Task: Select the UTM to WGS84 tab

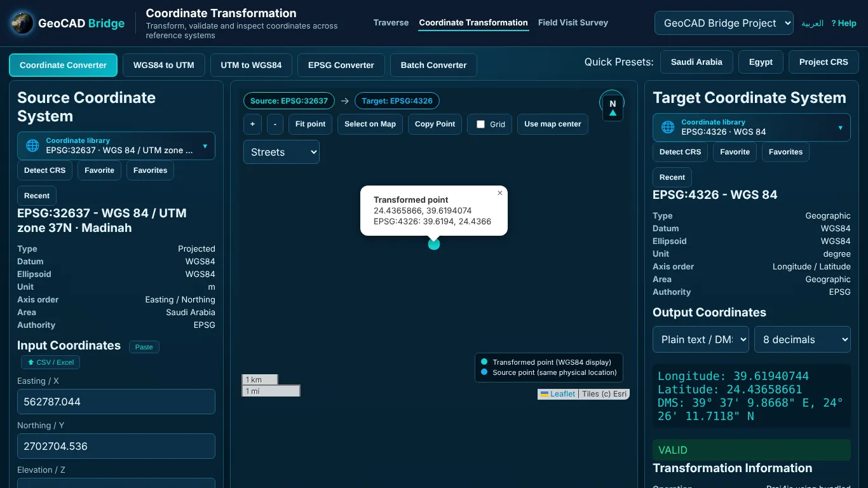Action: [251, 65]
